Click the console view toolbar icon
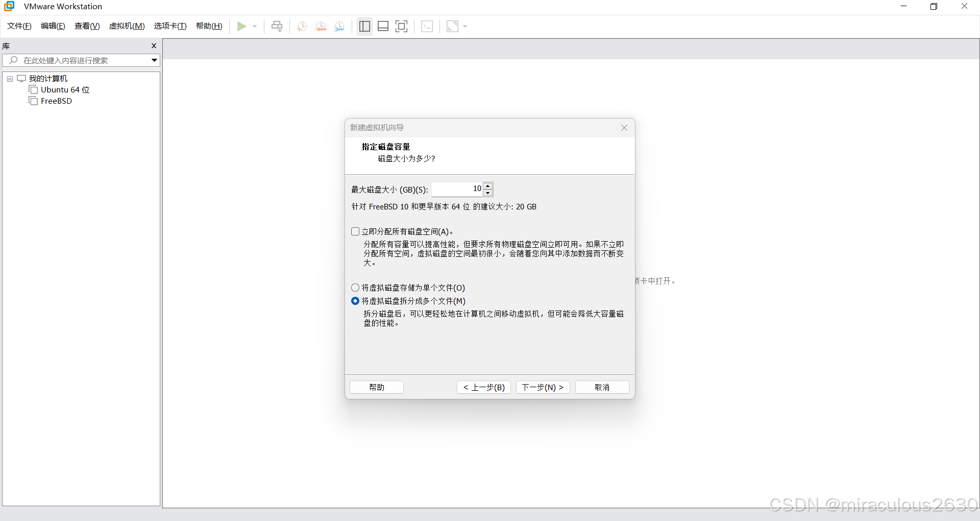Viewport: 980px width, 521px height. pyautogui.click(x=427, y=27)
